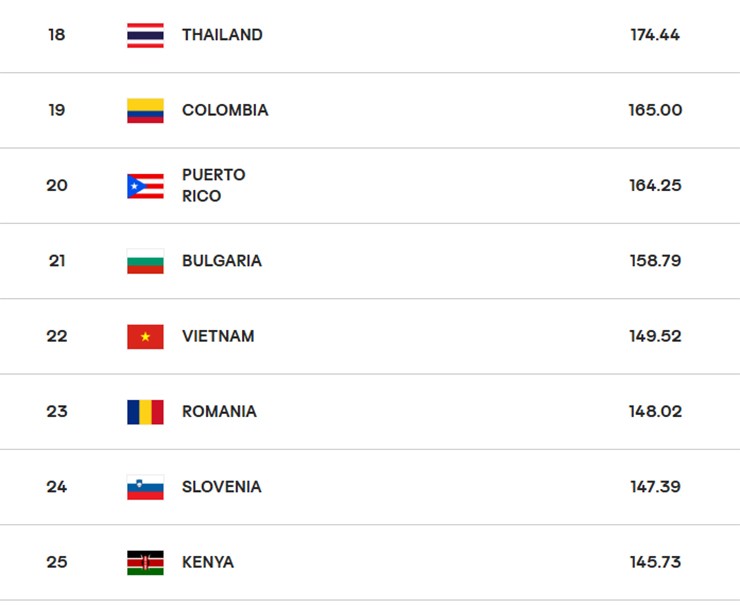This screenshot has height=608, width=740.
Task: Open the BULGARIA team name link
Action: (222, 261)
